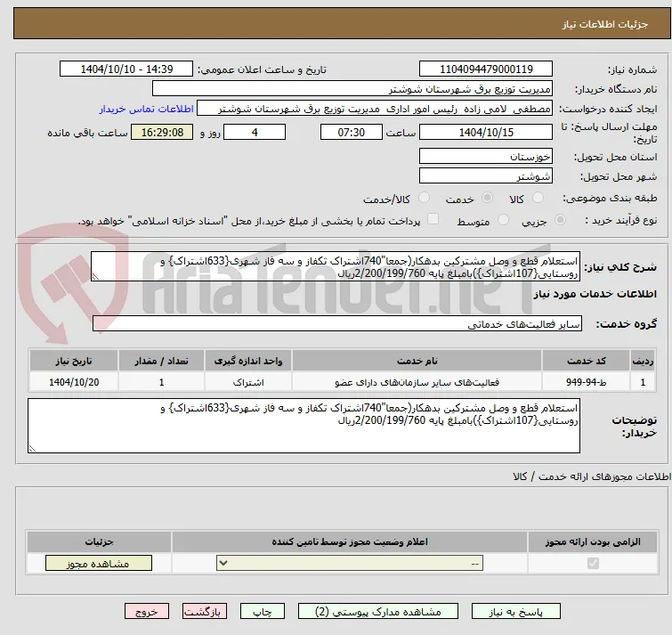Viewport: 672px width, 635px height.
Task: Select the کالا/خدمت radio button
Action: point(424,198)
